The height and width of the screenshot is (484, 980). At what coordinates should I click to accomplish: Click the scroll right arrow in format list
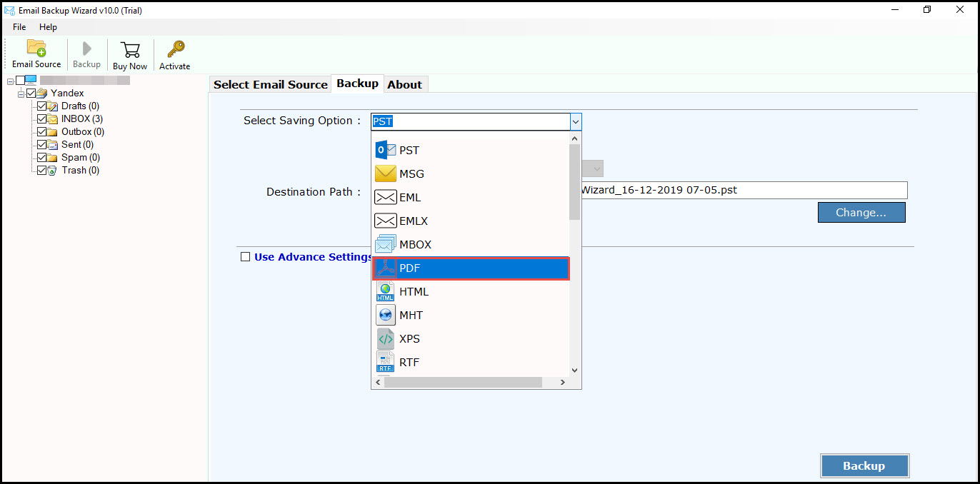[562, 383]
